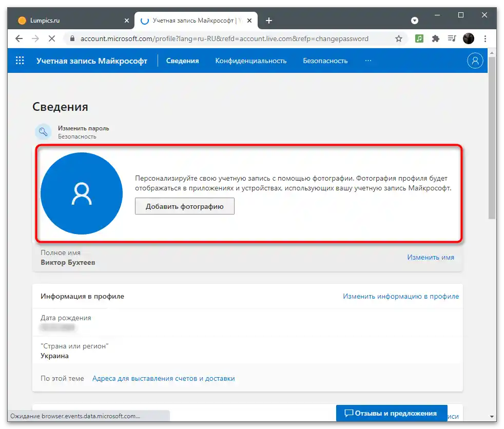Show more navigation items via ellipsis
504x429 pixels.
click(x=368, y=61)
